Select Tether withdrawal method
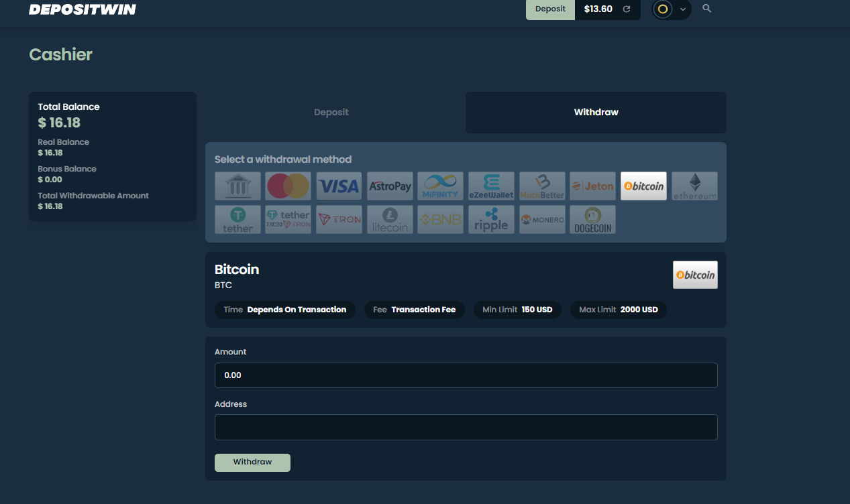 (x=237, y=220)
